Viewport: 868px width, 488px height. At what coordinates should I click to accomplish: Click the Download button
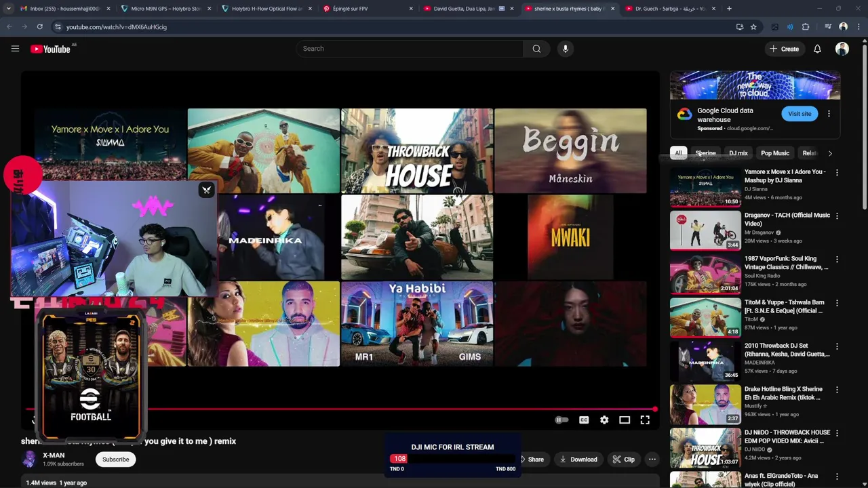tap(578, 460)
